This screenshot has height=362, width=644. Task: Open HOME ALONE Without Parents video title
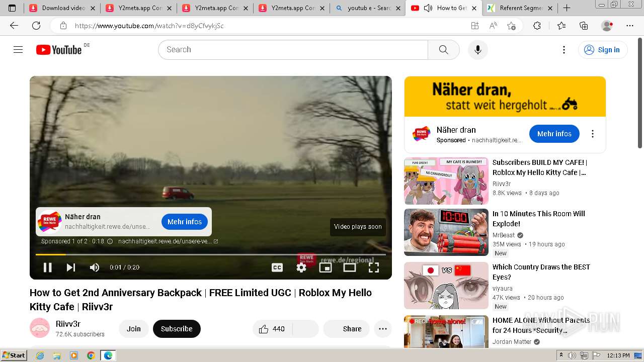pos(541,325)
